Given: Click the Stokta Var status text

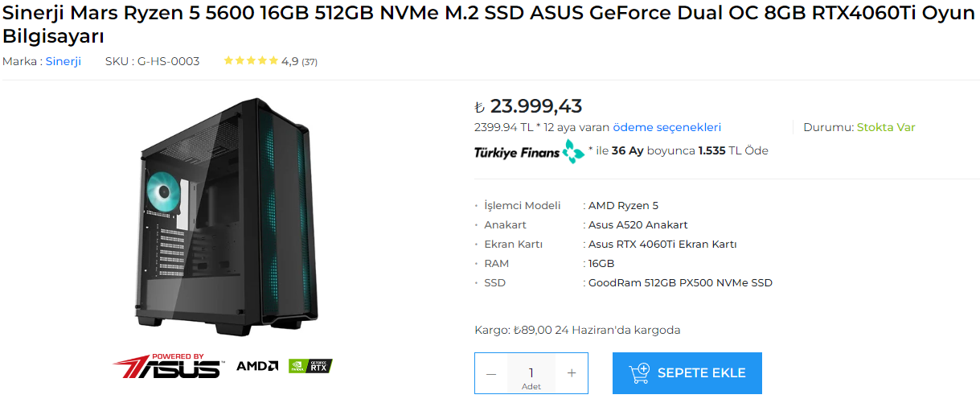Looking at the screenshot, I should pyautogui.click(x=885, y=127).
